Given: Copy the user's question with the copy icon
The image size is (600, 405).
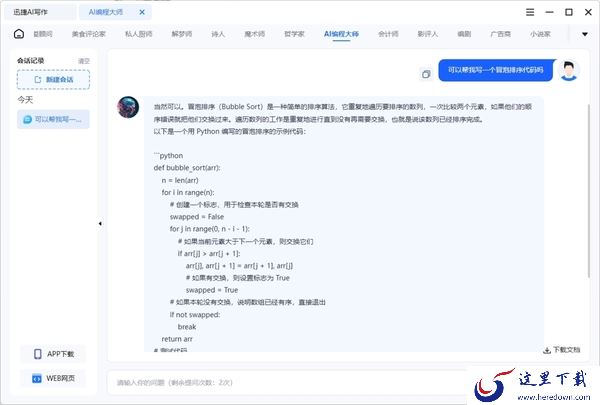Looking at the screenshot, I should (426, 74).
